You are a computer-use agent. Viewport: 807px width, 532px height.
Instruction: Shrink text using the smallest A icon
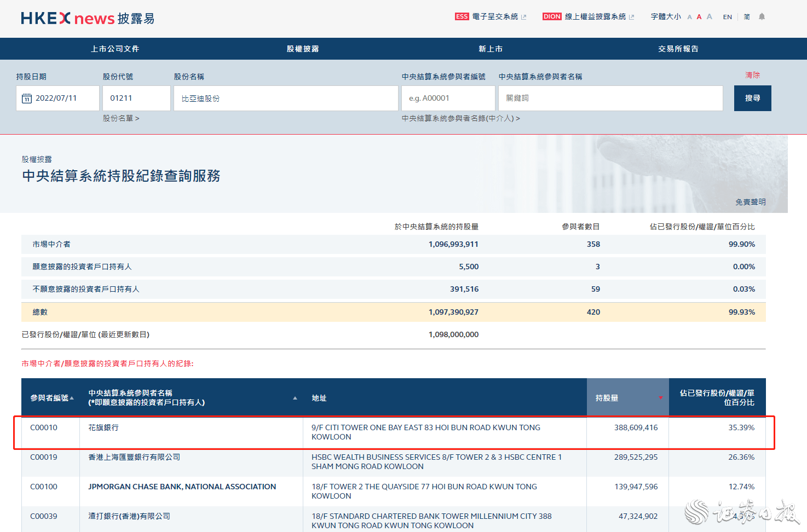pos(689,17)
